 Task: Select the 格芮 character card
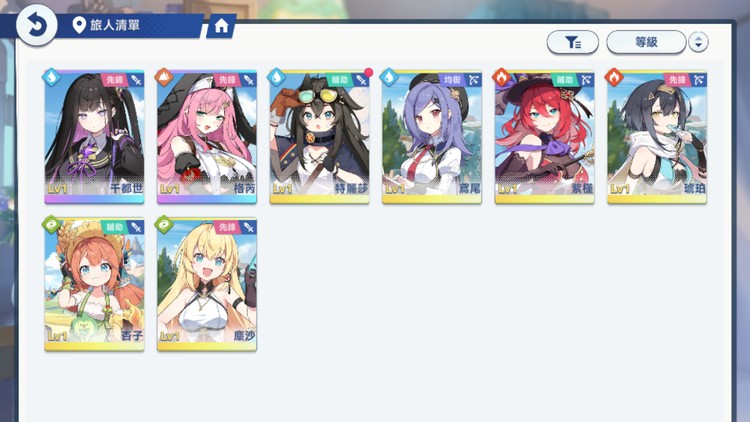207,137
